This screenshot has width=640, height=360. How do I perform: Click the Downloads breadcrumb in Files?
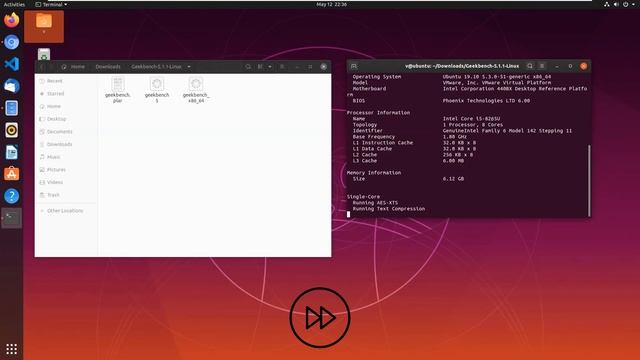(108, 67)
